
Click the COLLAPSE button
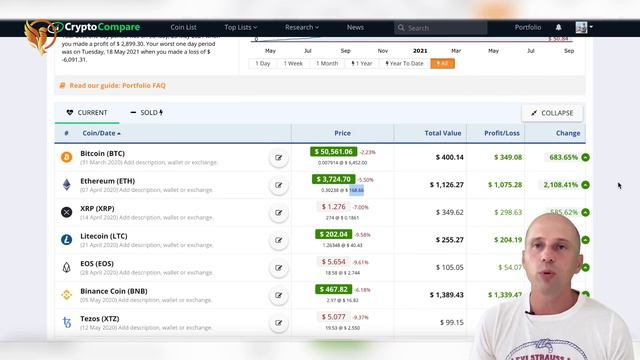(552, 113)
